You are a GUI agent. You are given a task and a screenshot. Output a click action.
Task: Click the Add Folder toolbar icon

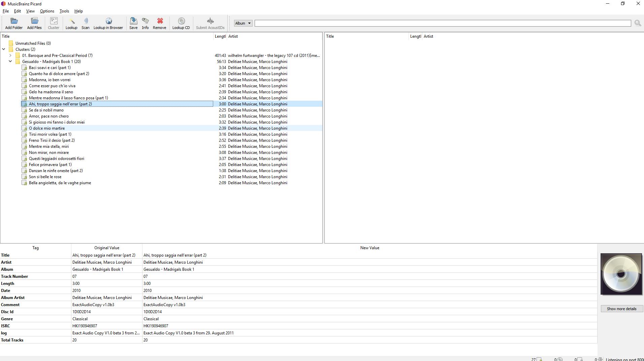click(14, 21)
